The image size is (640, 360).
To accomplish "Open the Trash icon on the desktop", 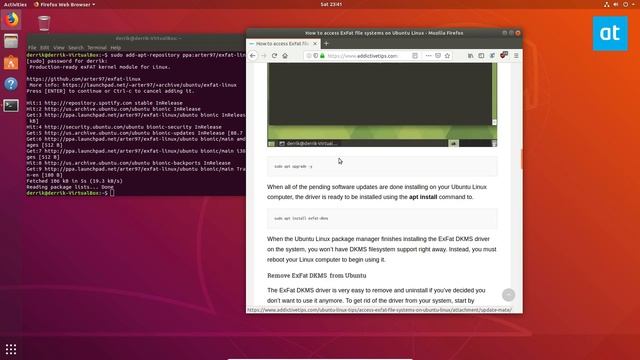I will coord(44,23).
